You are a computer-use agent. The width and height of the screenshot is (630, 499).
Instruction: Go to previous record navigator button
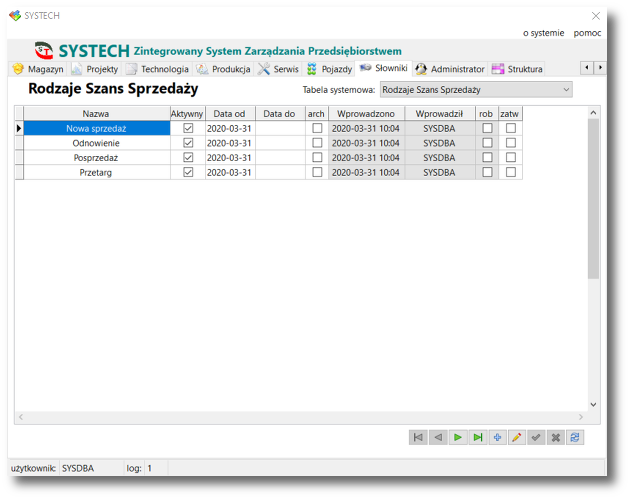(438, 437)
